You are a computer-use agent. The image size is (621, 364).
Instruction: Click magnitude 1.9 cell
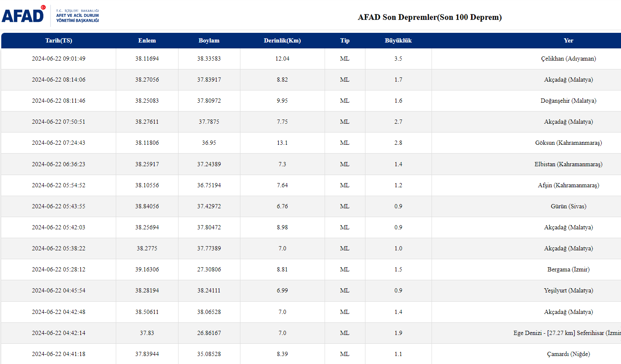[x=398, y=333]
